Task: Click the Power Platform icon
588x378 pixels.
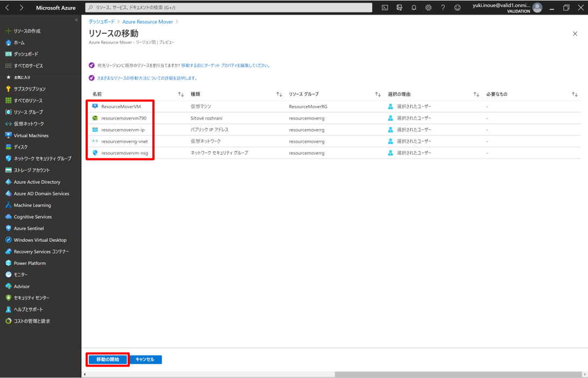Action: [x=8, y=263]
